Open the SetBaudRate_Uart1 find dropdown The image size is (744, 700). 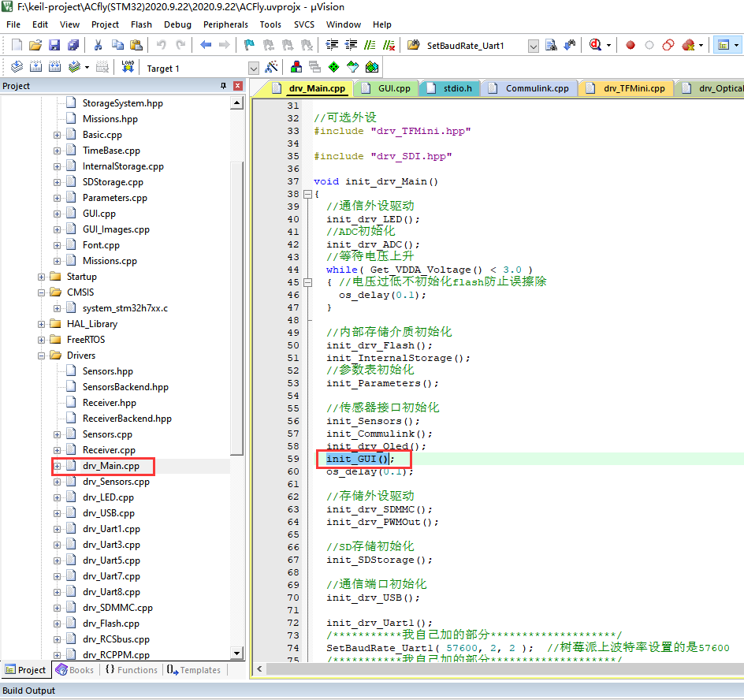pos(534,46)
